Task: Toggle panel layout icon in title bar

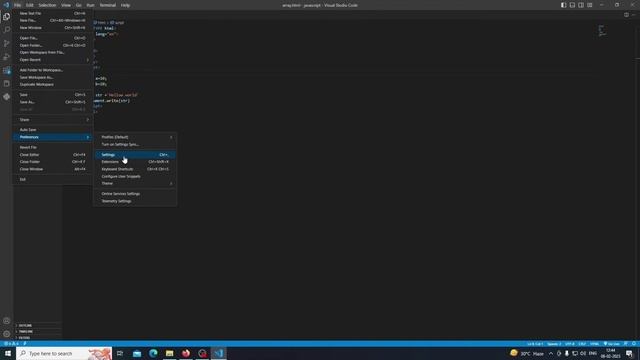Action: click(x=572, y=5)
